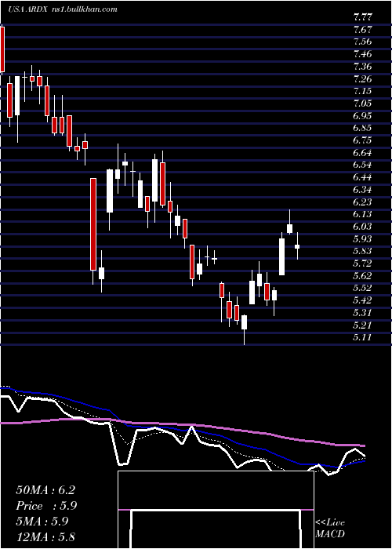Click the 6.54 price axis label
This screenshot has height=549, width=392.
(362, 165)
